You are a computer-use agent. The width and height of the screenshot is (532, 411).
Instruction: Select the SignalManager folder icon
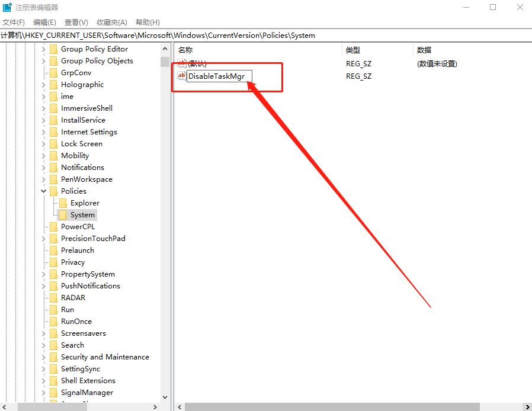(53, 393)
